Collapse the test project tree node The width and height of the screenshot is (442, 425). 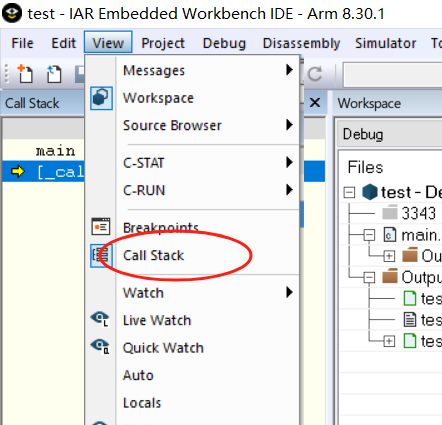(x=349, y=192)
